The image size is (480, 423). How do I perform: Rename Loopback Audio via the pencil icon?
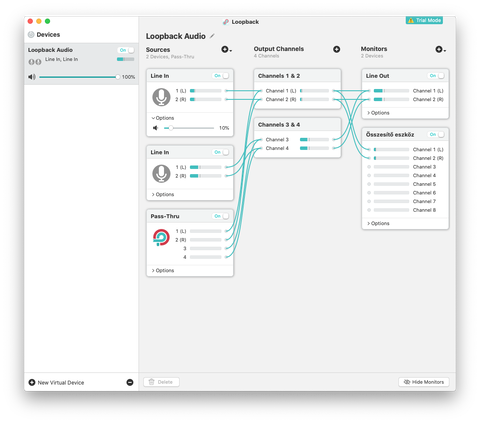pos(212,36)
